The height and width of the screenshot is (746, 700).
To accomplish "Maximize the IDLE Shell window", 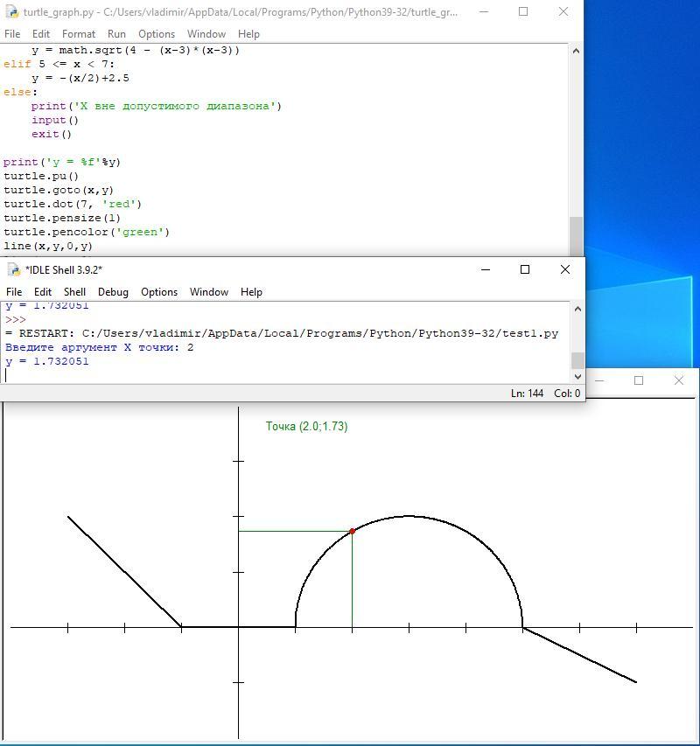I will pyautogui.click(x=525, y=269).
